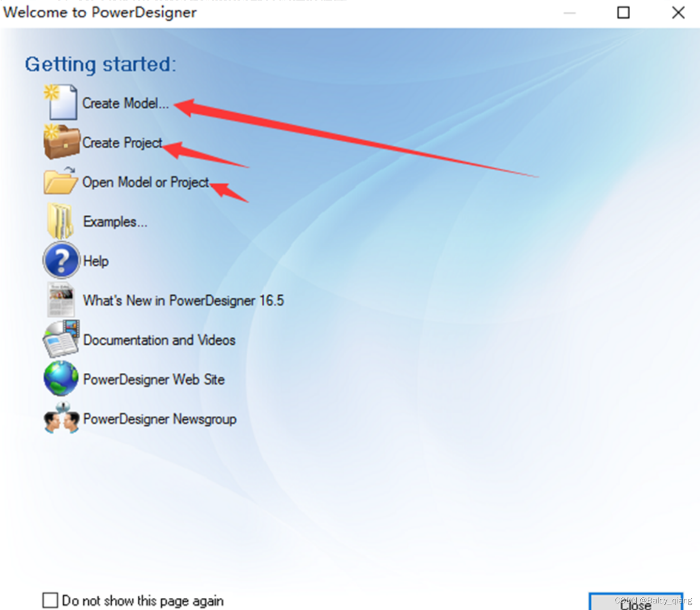
Task: Click the Newsgroup people icon
Action: click(61, 418)
